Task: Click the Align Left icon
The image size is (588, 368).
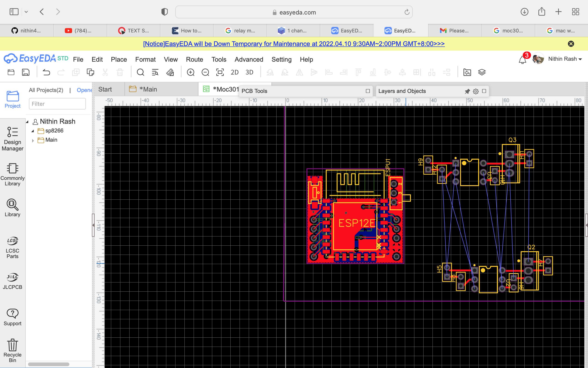Action: [329, 72]
